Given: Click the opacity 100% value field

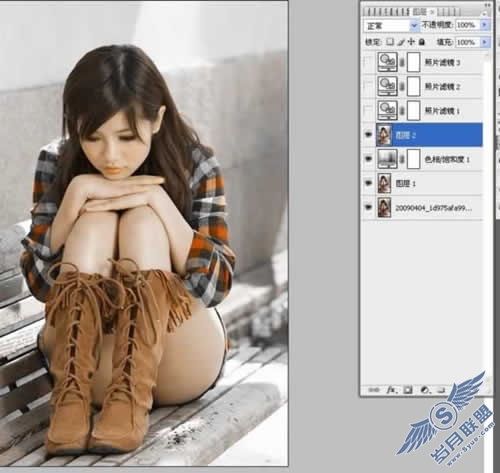Looking at the screenshot, I should (467, 25).
